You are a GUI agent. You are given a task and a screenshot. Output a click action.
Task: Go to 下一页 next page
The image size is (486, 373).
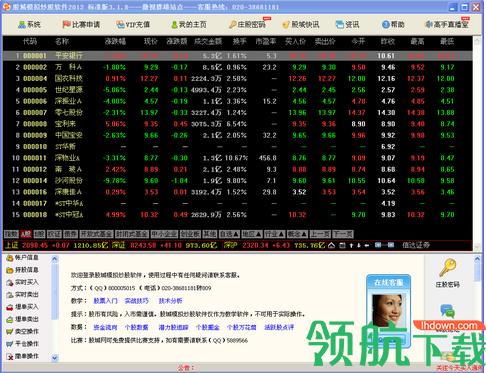343,234
